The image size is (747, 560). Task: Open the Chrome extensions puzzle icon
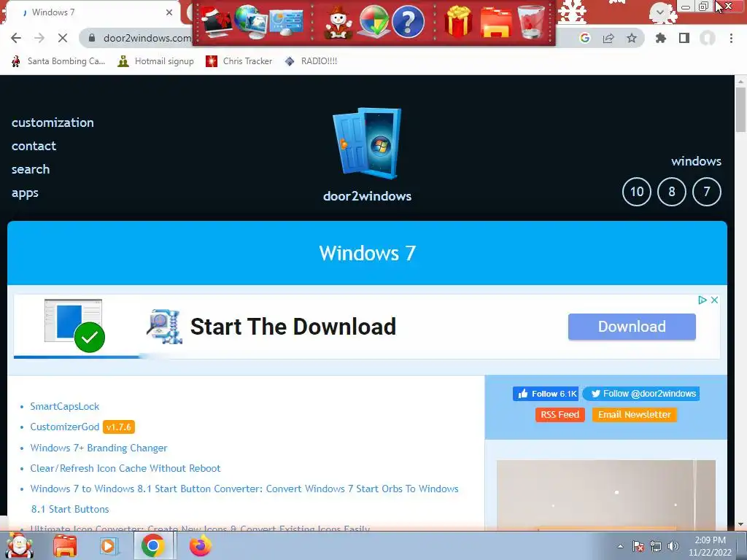click(660, 38)
